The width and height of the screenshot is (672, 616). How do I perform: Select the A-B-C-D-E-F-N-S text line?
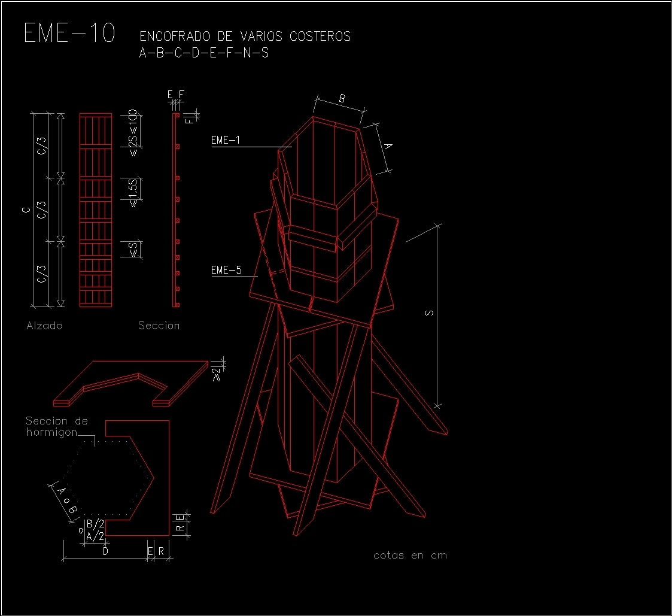tap(204, 53)
